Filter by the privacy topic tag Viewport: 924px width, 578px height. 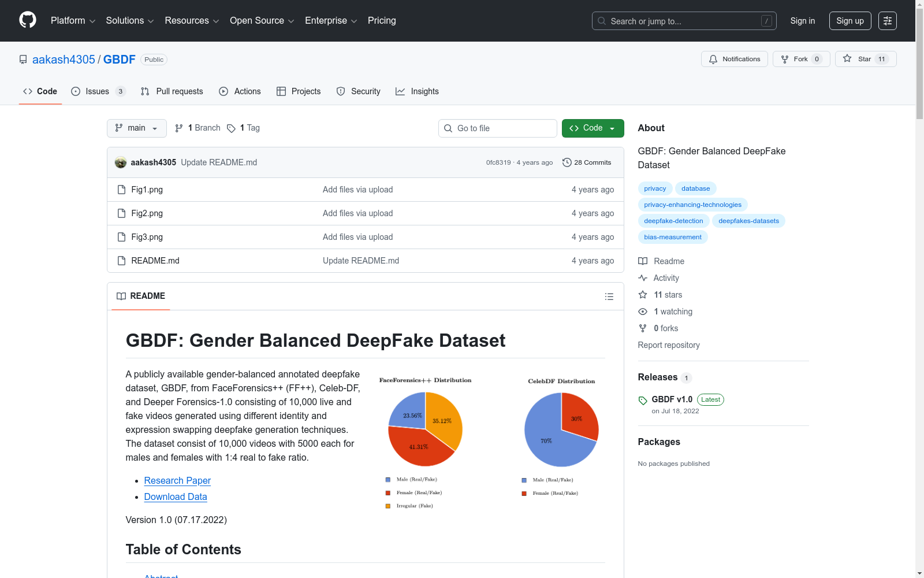point(655,188)
